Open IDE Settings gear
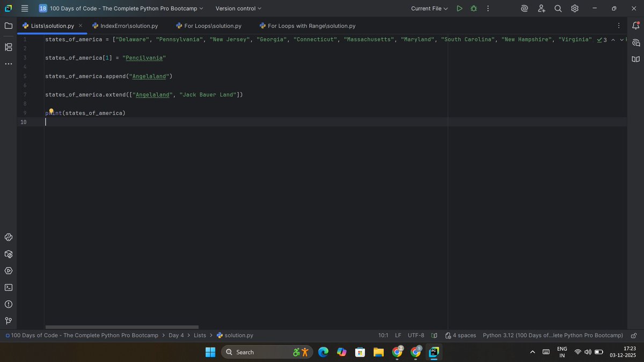 tap(574, 9)
